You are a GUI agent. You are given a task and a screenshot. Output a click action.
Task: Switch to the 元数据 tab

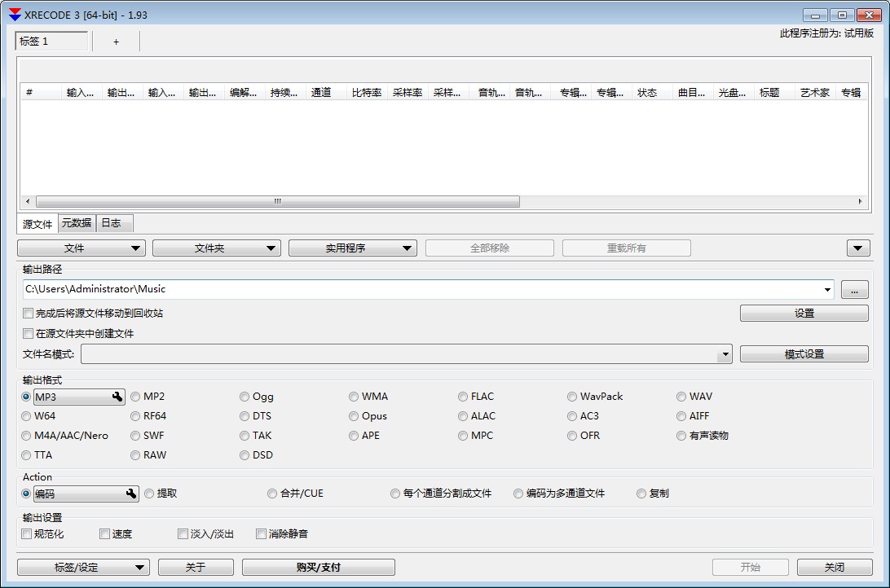pos(77,223)
